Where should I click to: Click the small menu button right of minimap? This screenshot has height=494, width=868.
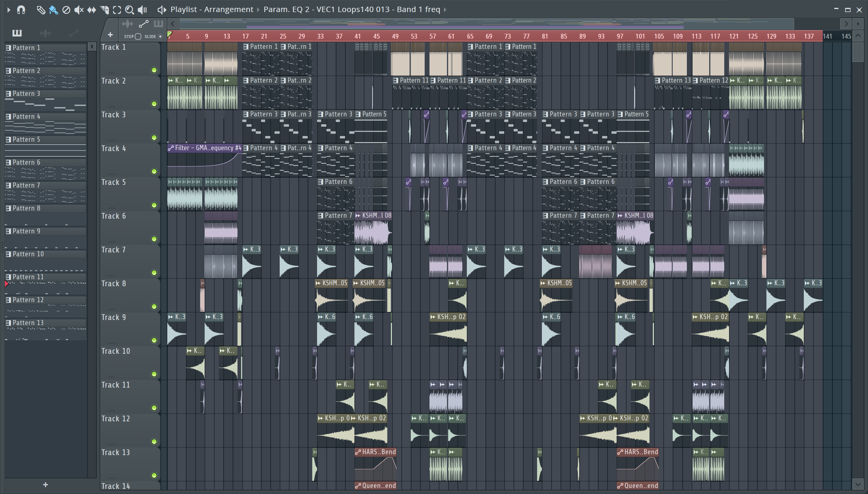pos(858,24)
